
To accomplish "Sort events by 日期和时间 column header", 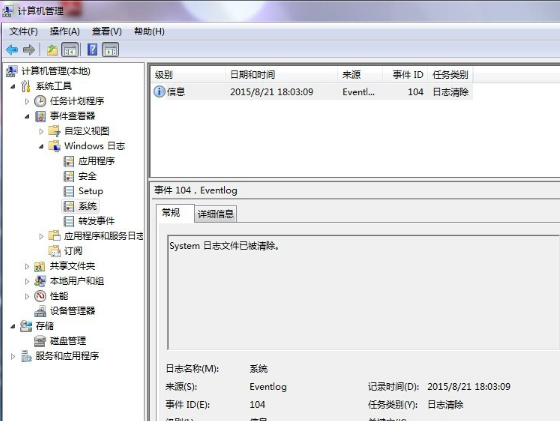I will tap(281, 75).
